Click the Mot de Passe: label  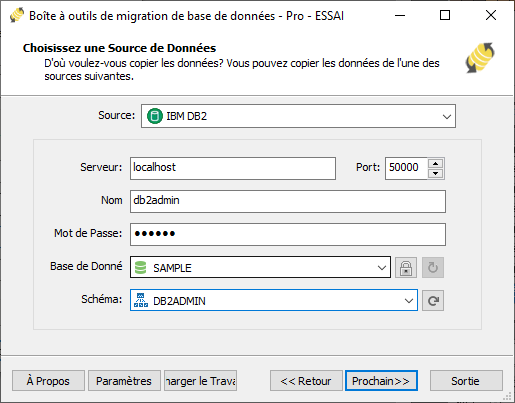click(88, 233)
